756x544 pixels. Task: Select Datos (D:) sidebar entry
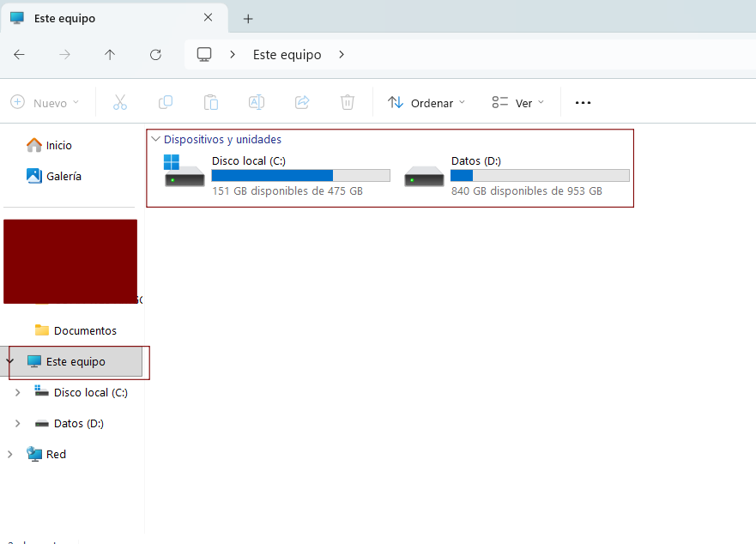pos(69,423)
